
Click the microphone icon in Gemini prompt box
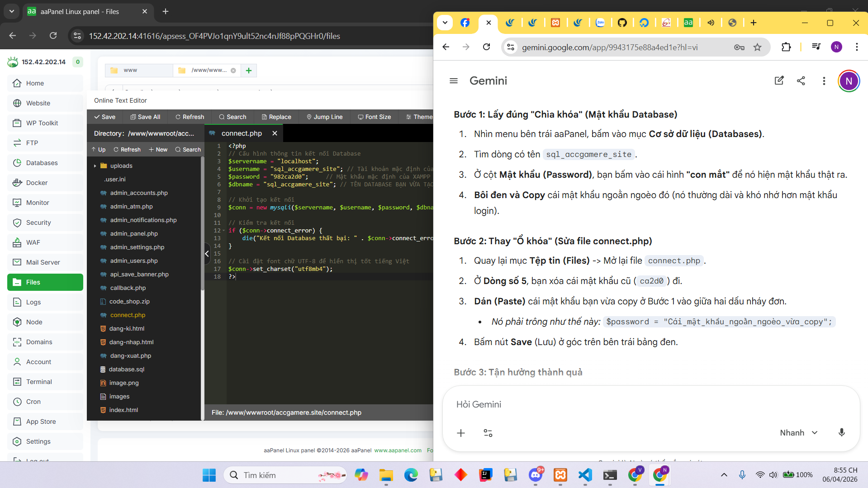pyautogui.click(x=841, y=432)
